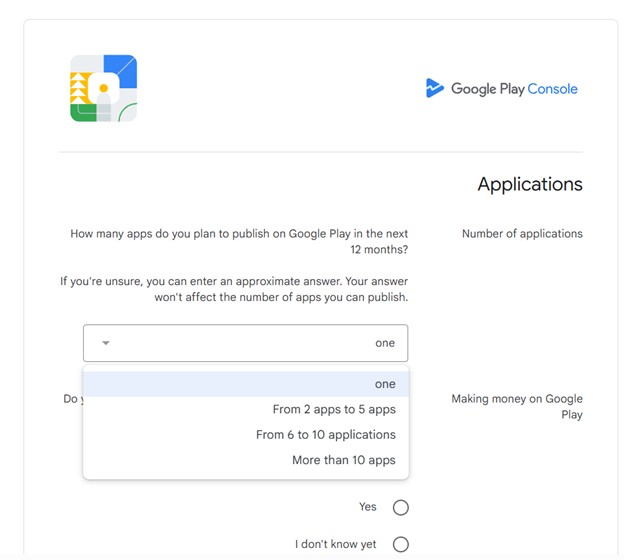
Task: Click the "How many apps do you plan" question
Action: point(239,242)
